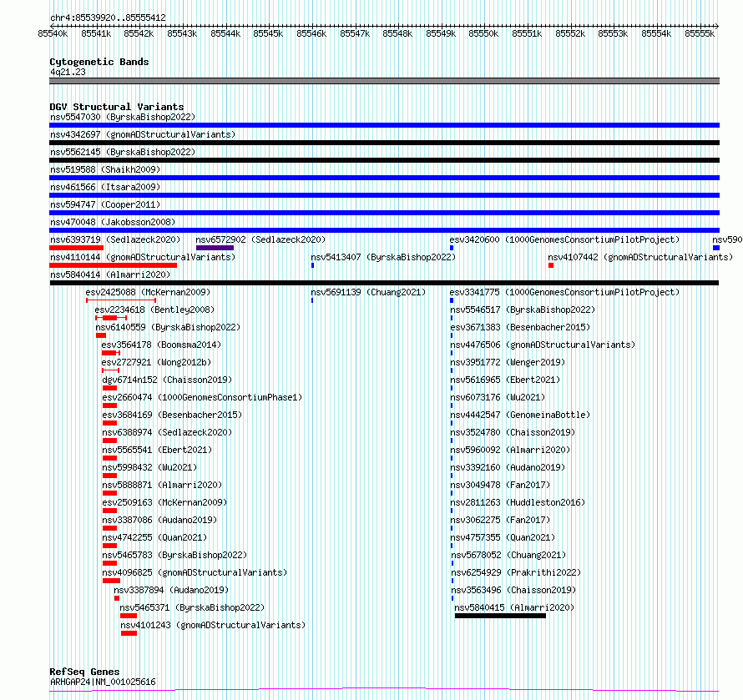Screen dimensions: 743x700
Task: Click esv3684169 (Besenbacher2015) label
Action: 172,415
